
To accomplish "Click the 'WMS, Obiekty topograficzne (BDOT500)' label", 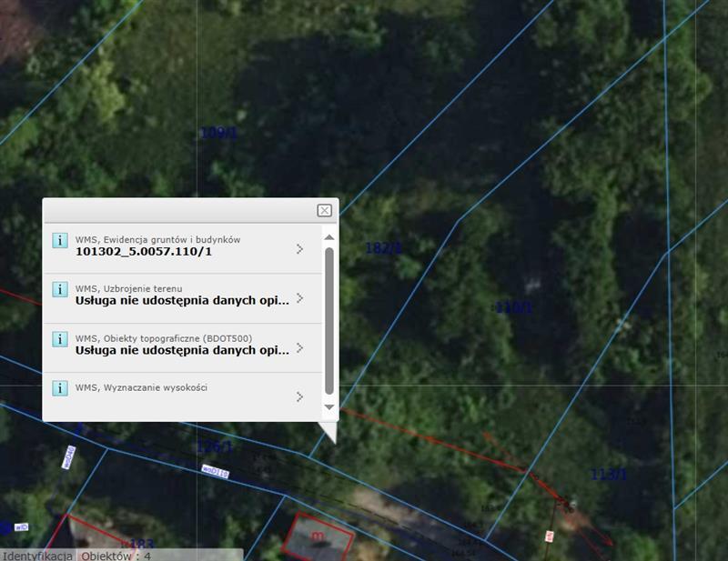I will (x=164, y=338).
